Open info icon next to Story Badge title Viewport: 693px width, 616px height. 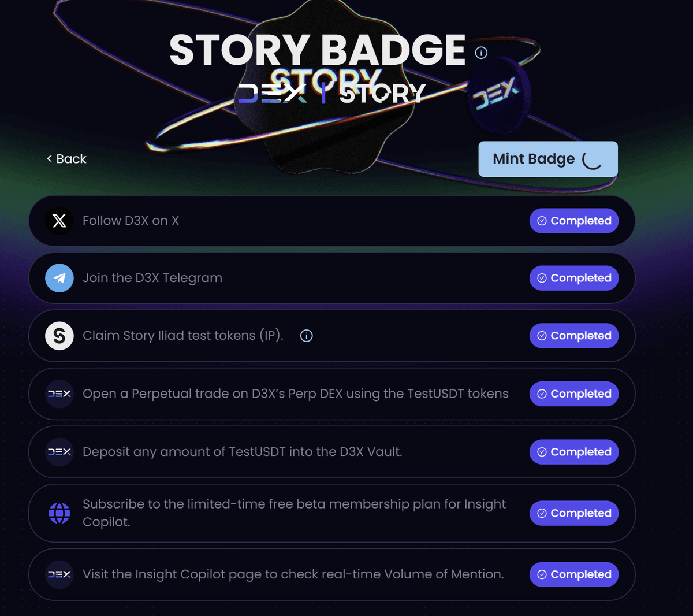(481, 53)
